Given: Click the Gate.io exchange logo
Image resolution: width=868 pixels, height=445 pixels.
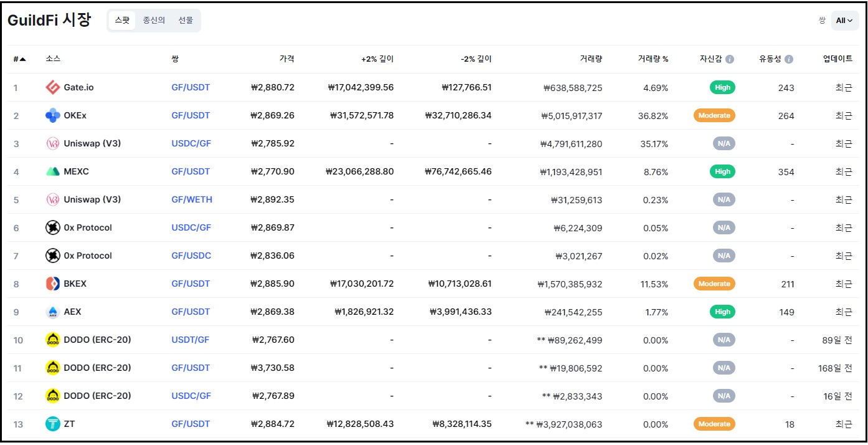Looking at the screenshot, I should pos(53,87).
